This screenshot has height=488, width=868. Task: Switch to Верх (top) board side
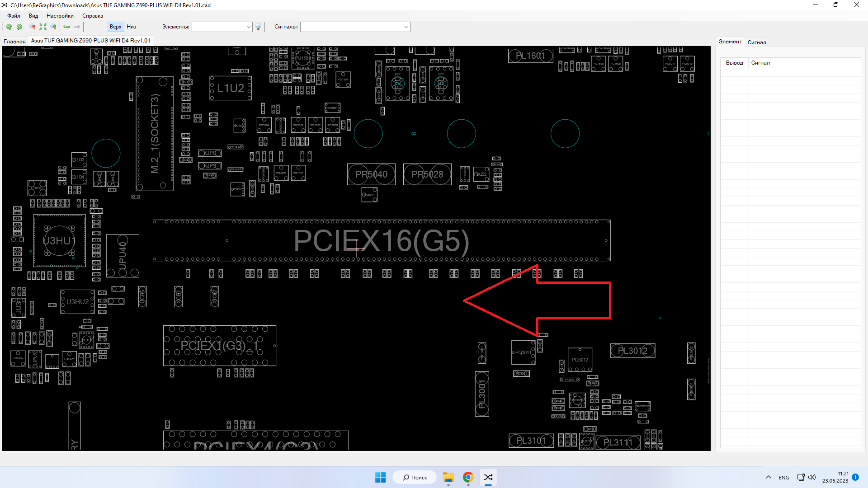[x=116, y=27]
